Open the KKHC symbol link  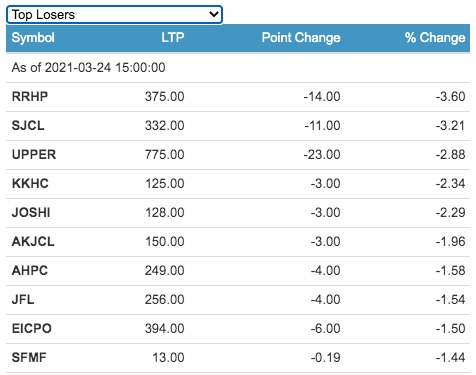[30, 184]
